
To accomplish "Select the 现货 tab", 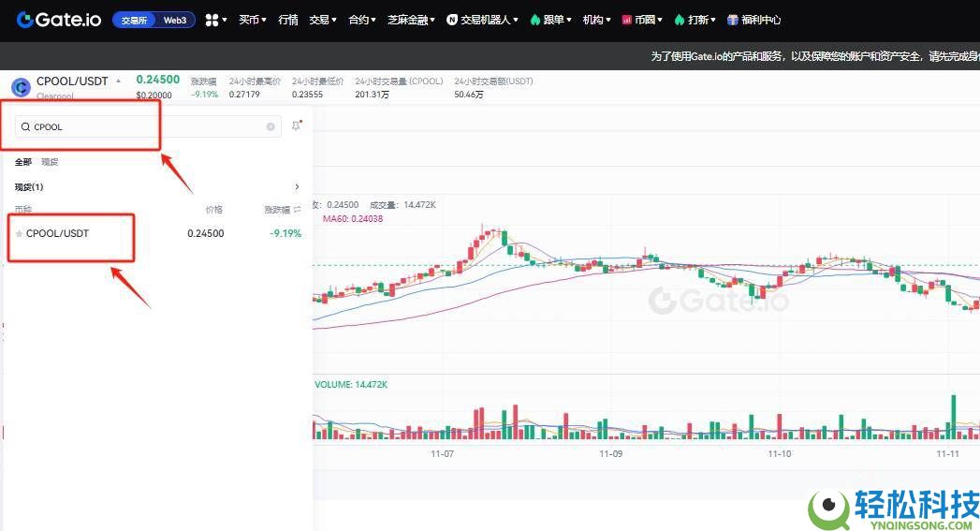I will click(50, 162).
